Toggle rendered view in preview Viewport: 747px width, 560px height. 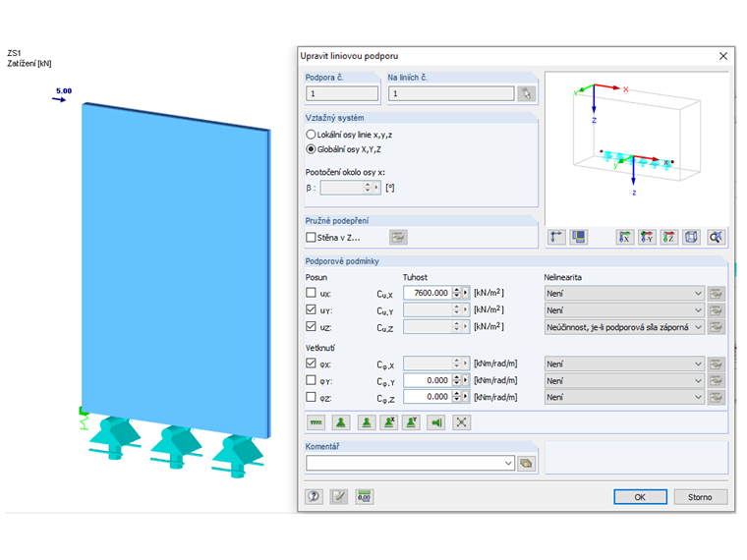point(579,237)
